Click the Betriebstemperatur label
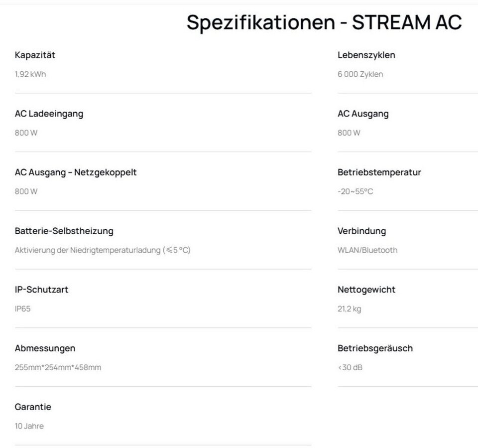 pyautogui.click(x=379, y=172)
